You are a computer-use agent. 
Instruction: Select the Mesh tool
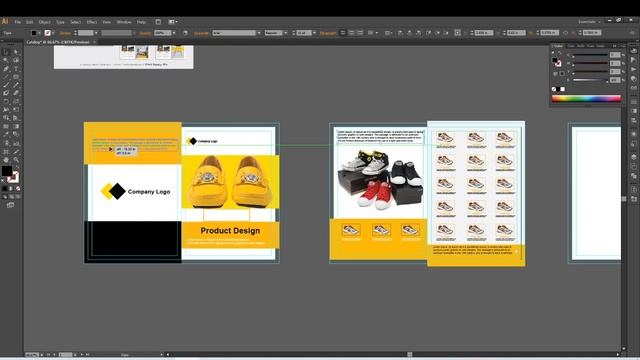pos(6,127)
